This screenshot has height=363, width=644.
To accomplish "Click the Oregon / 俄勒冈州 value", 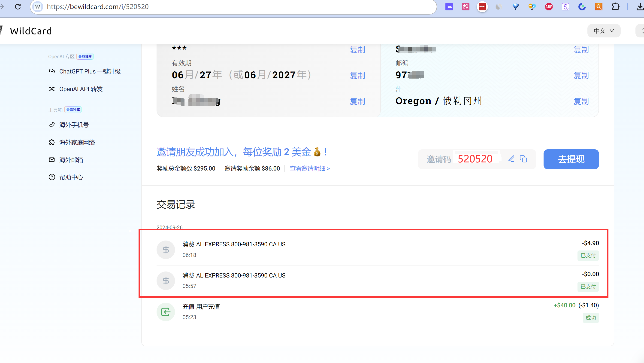I will click(438, 101).
